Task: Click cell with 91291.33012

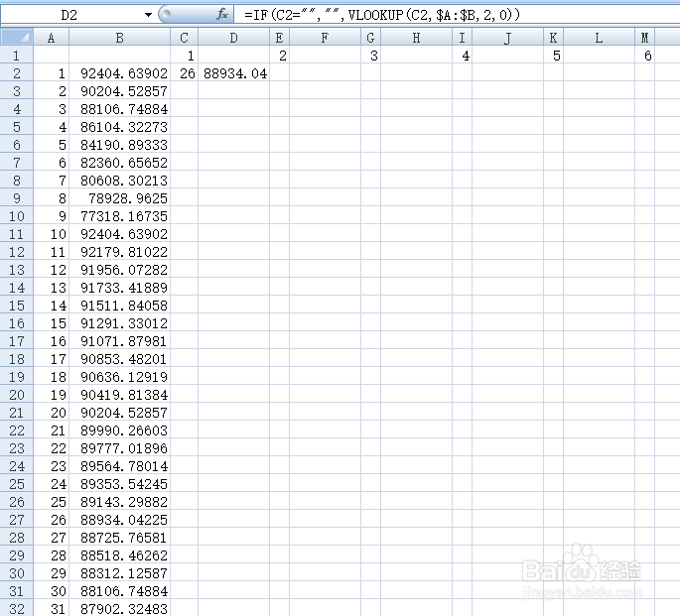Action: pos(120,323)
